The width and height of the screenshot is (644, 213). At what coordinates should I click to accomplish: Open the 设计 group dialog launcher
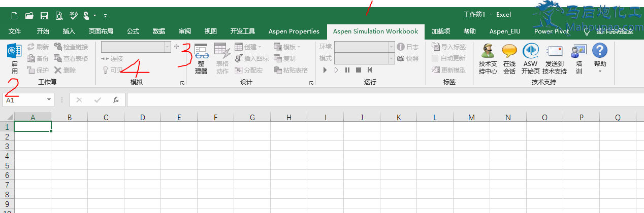point(311,83)
